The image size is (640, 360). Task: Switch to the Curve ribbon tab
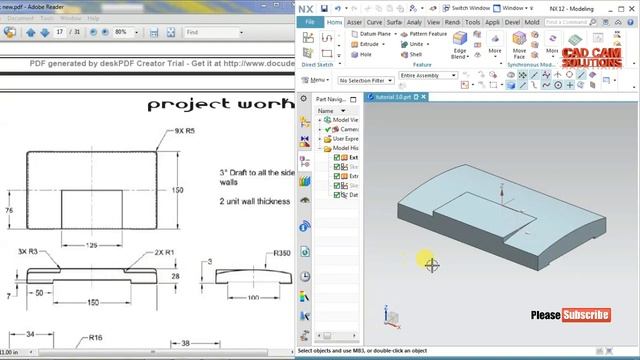pos(374,22)
